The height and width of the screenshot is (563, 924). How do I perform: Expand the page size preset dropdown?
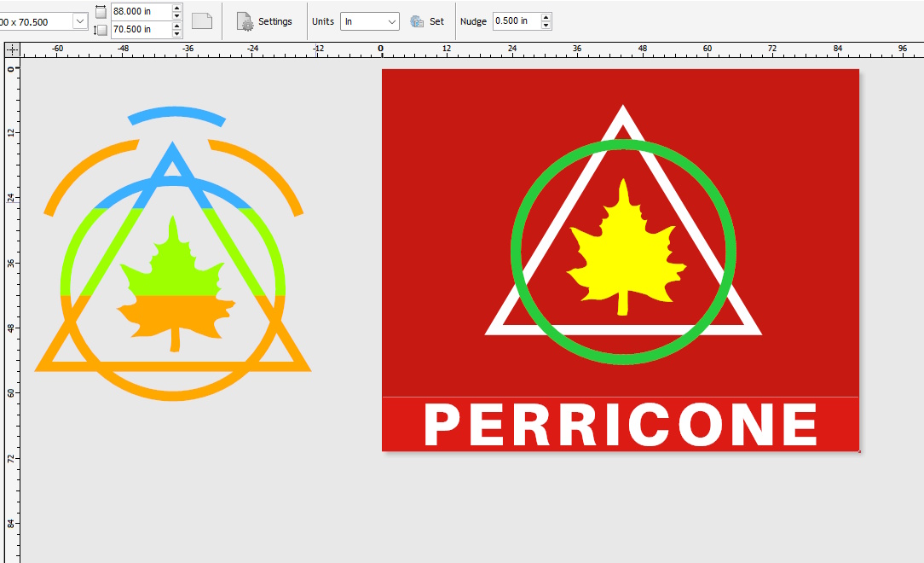click(x=80, y=21)
